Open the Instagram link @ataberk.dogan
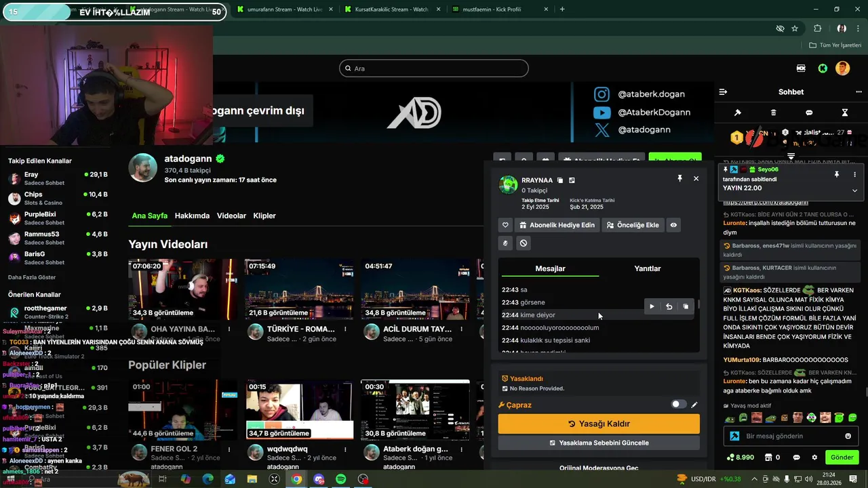Image resolution: width=868 pixels, height=488 pixels. click(640, 94)
